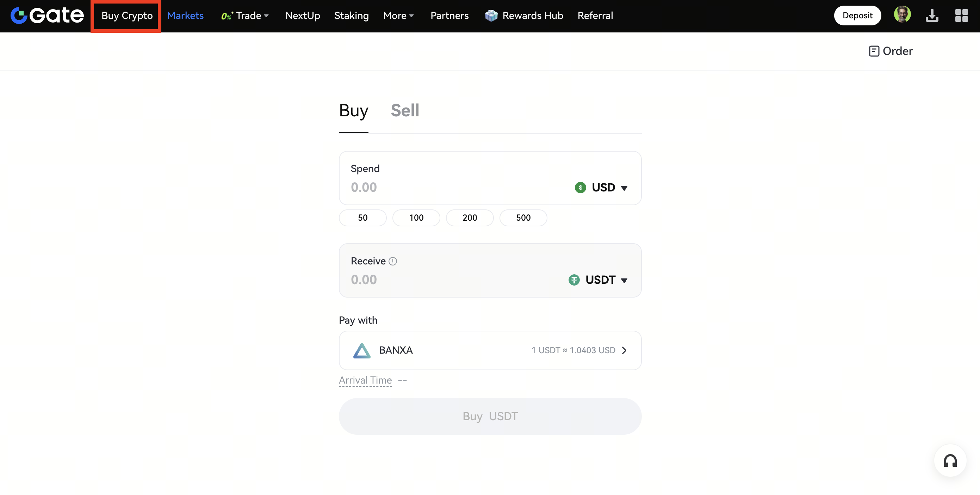Click the Gate logo icon
Image resolution: width=980 pixels, height=495 pixels.
(19, 16)
